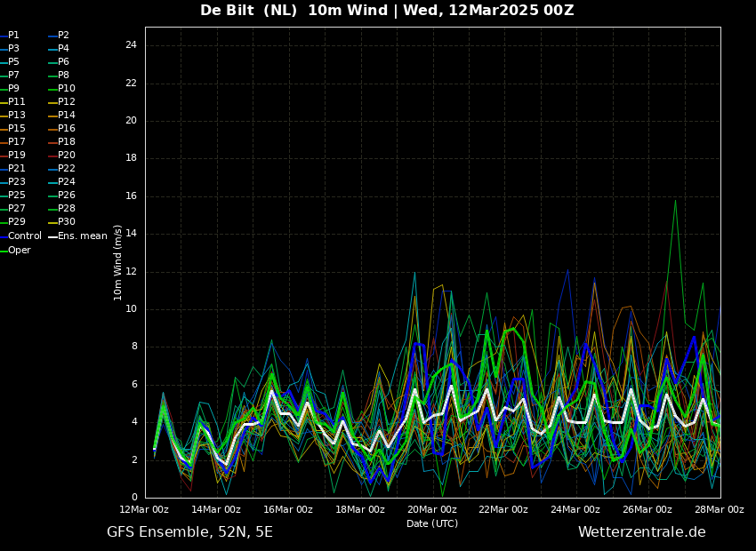Viewport: 756px width, 551px height.
Task: Click the 24 value on the y-axis
Action: pyautogui.click(x=131, y=45)
